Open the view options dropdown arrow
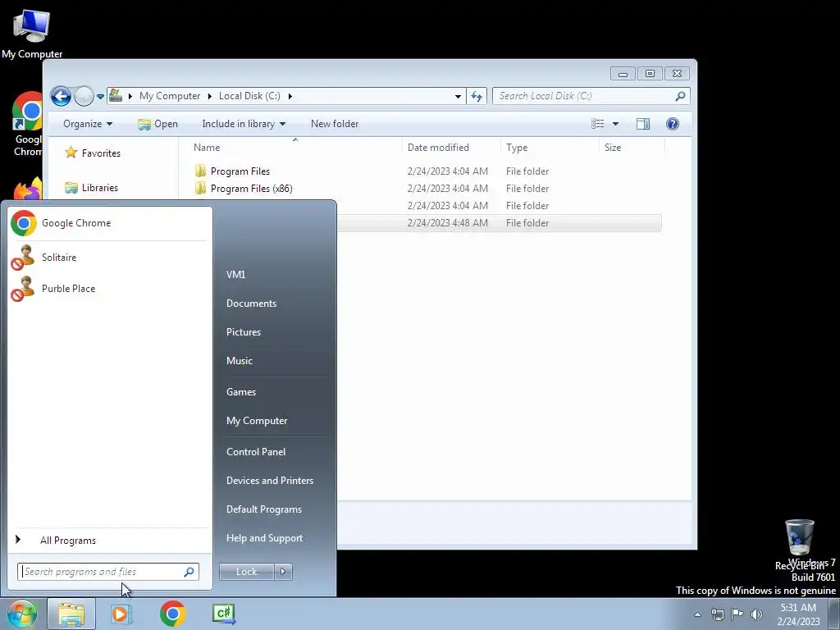The width and height of the screenshot is (840, 630). pos(615,124)
